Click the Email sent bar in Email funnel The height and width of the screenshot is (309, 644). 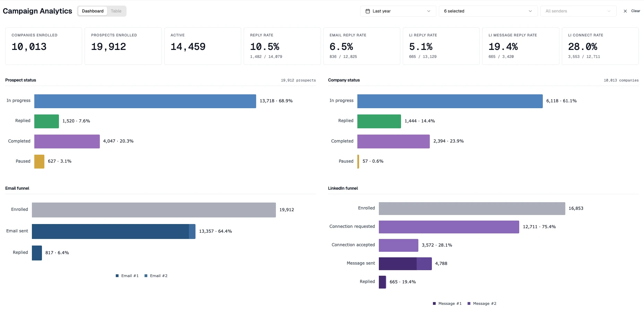[114, 231]
